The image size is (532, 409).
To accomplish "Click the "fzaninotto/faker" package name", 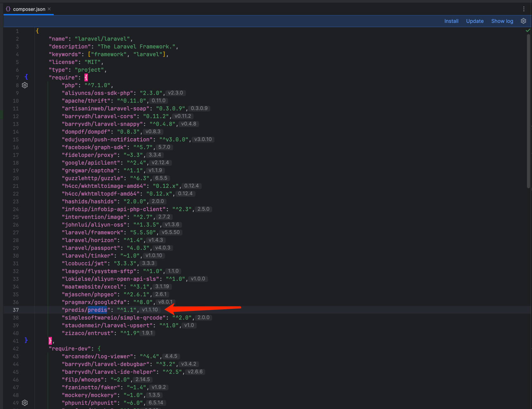I will point(91,387).
